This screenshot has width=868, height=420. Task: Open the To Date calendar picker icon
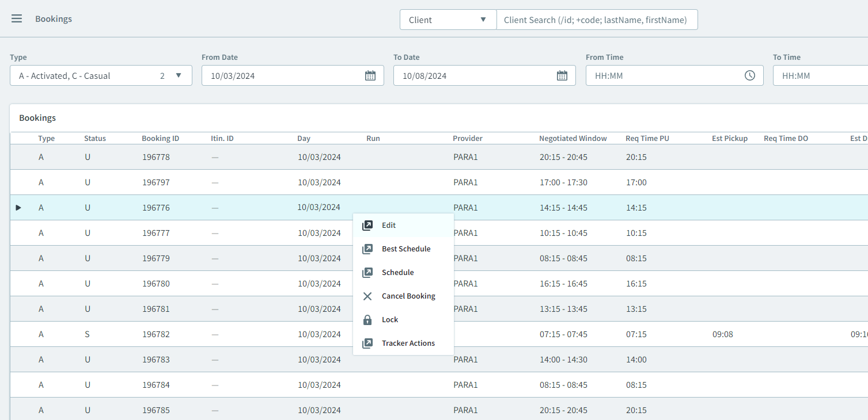(562, 75)
